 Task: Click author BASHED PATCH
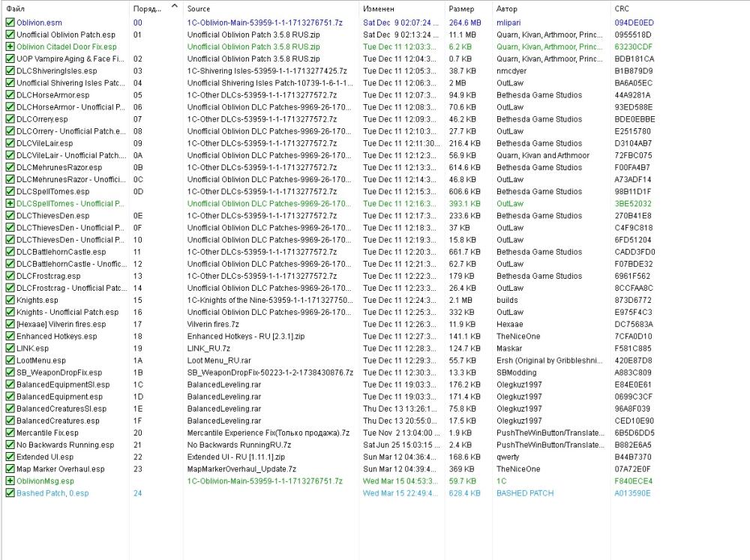pyautogui.click(x=525, y=493)
